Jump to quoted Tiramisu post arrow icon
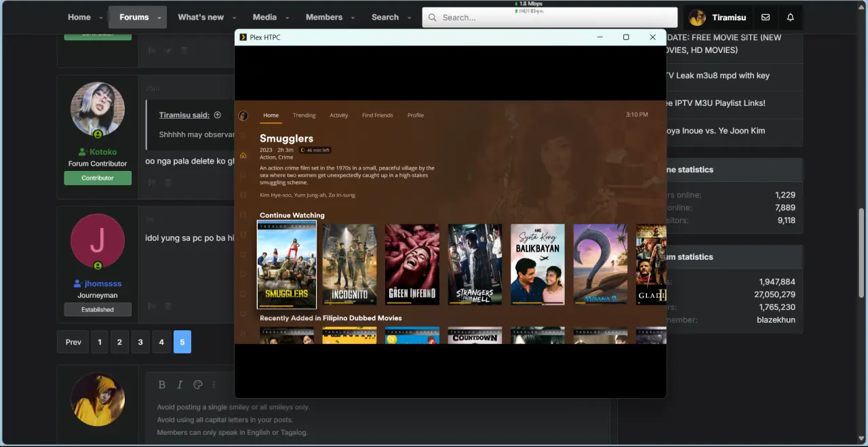The image size is (868, 447). tap(218, 115)
